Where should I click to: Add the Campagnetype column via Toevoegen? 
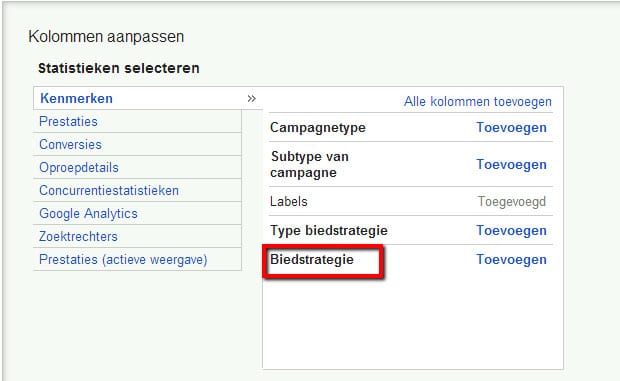(511, 128)
